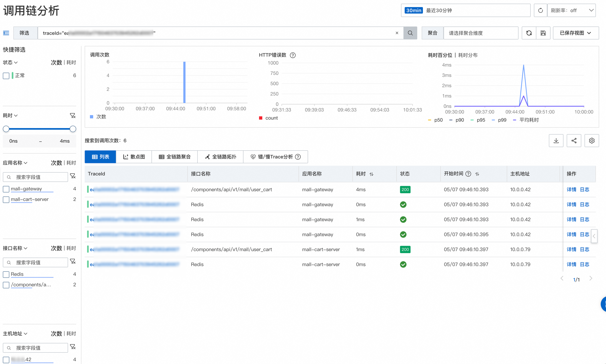Switch to the 全链路拓扑 tab
606x364 pixels.
point(221,157)
